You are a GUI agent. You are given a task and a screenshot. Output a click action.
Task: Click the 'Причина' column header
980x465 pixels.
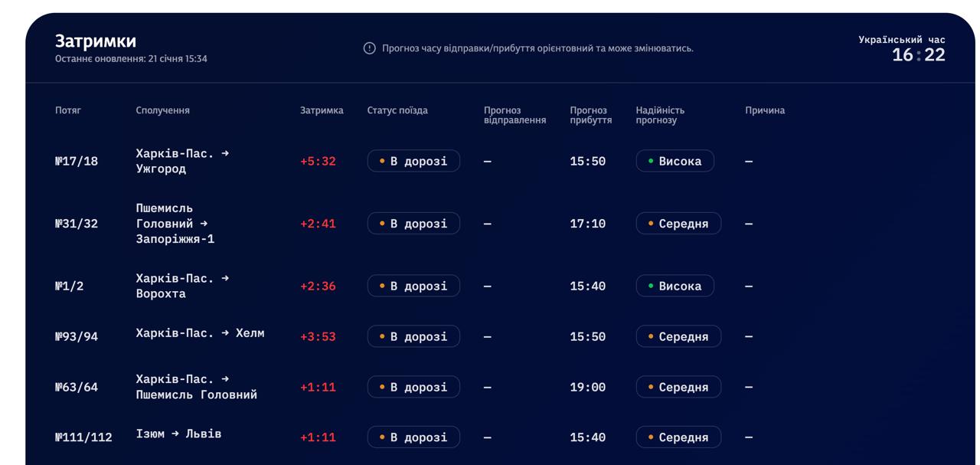tap(765, 110)
